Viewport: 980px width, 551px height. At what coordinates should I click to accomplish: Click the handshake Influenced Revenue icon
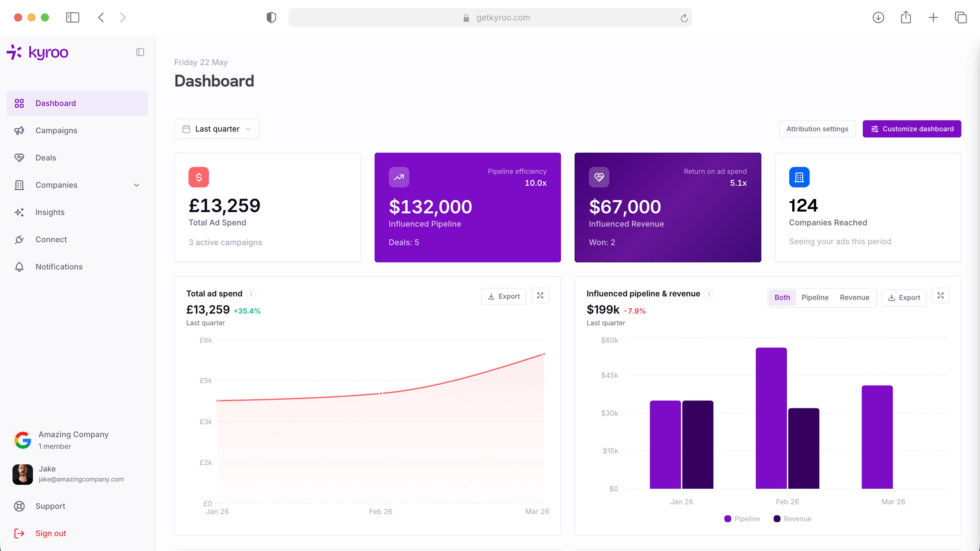[599, 177]
